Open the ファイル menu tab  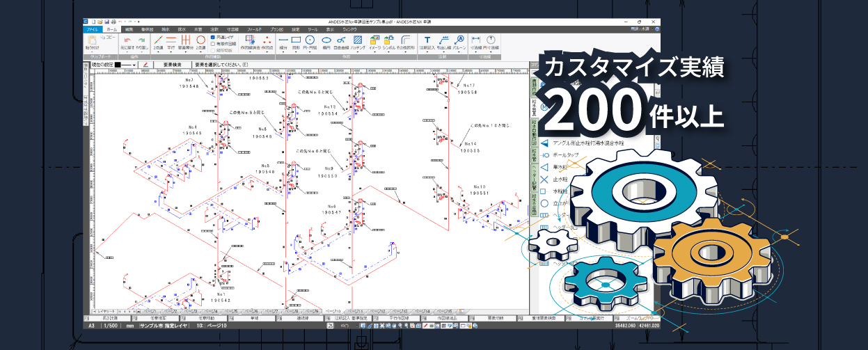[x=92, y=30]
